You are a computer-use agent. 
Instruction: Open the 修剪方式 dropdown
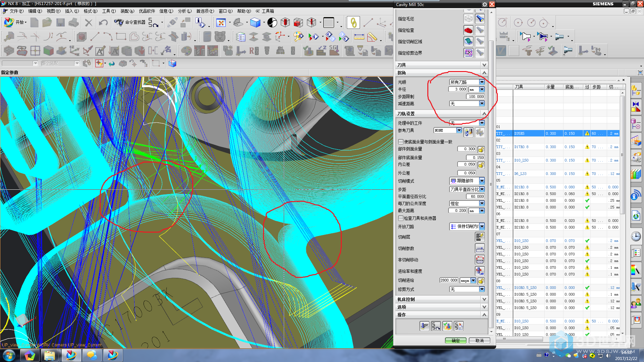click(x=467, y=289)
